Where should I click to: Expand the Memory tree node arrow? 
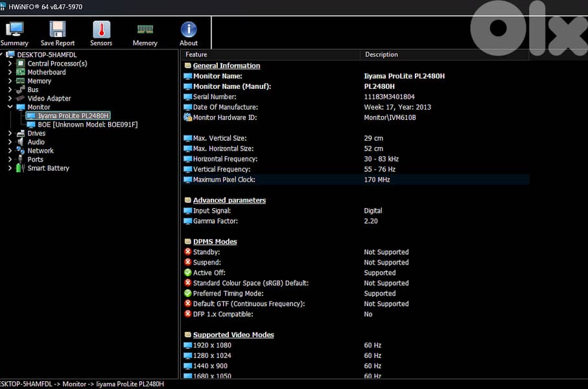[10, 81]
